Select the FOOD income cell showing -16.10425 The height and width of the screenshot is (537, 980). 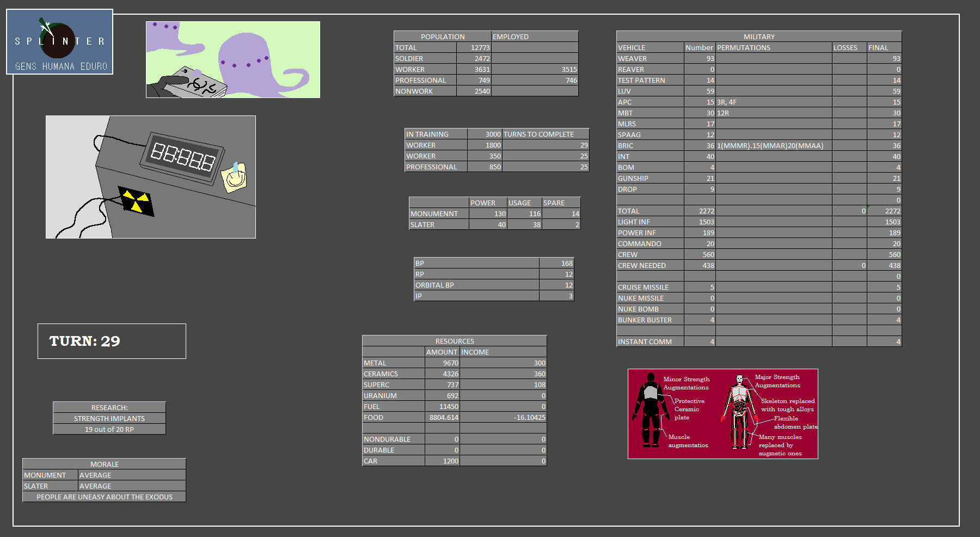[503, 417]
